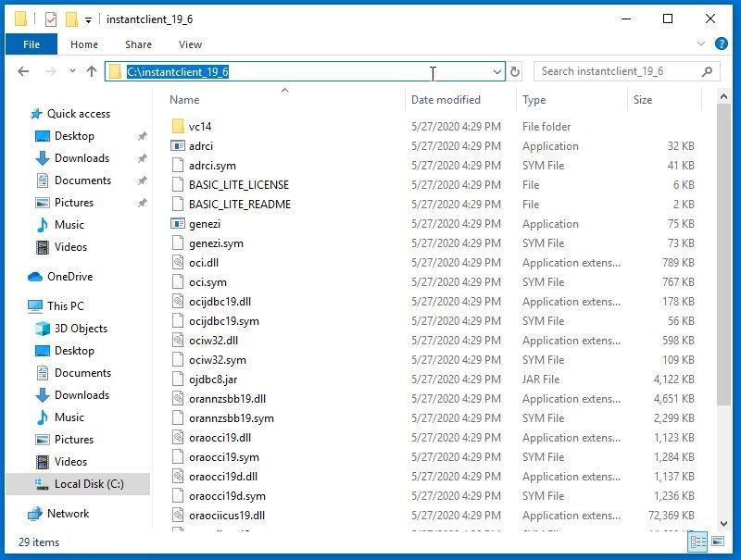Click the New folder icon in title bar
Screen dimensions: 741x560
pos(71,19)
